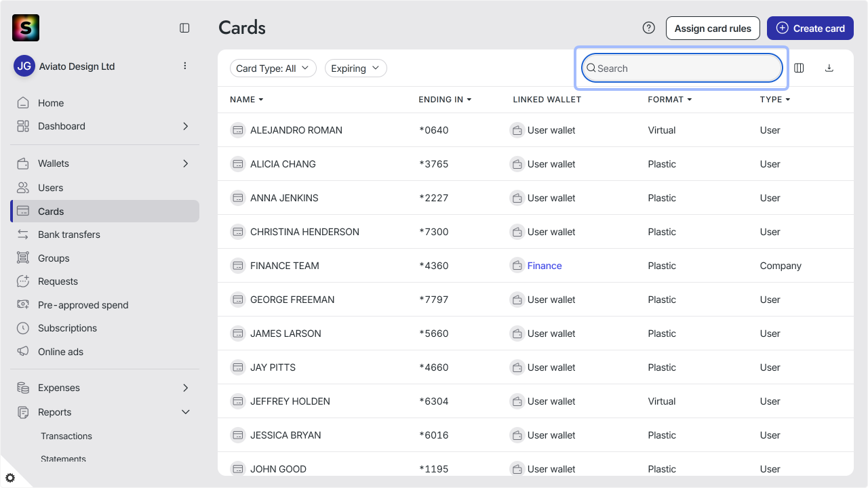Select the JOHN GOOD card row name
Screen dimensions: 868x488
(x=278, y=469)
